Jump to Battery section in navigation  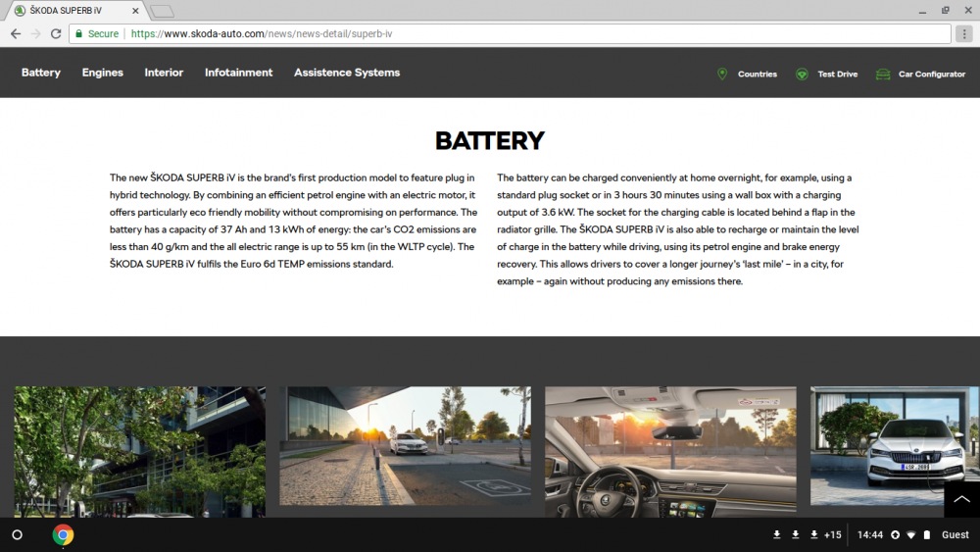click(x=40, y=73)
